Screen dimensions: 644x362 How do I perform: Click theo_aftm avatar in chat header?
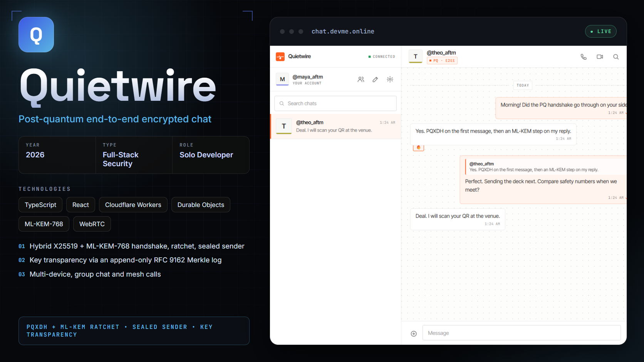click(415, 57)
